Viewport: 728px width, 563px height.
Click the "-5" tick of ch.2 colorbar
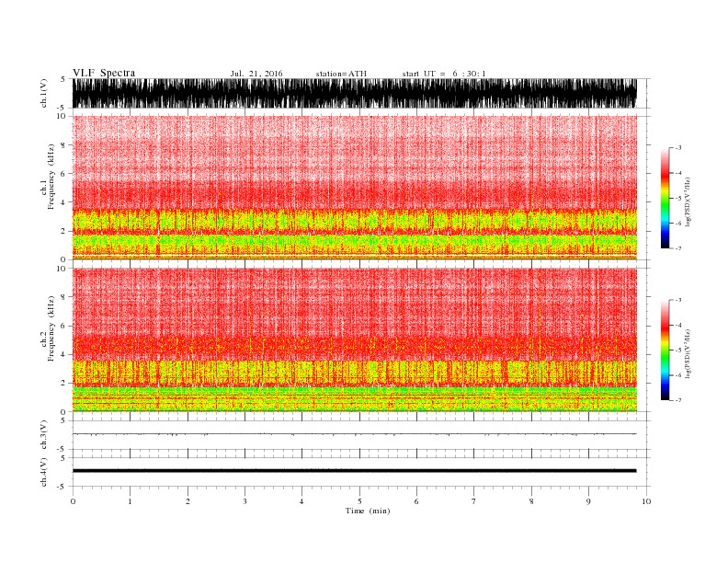tap(677, 350)
